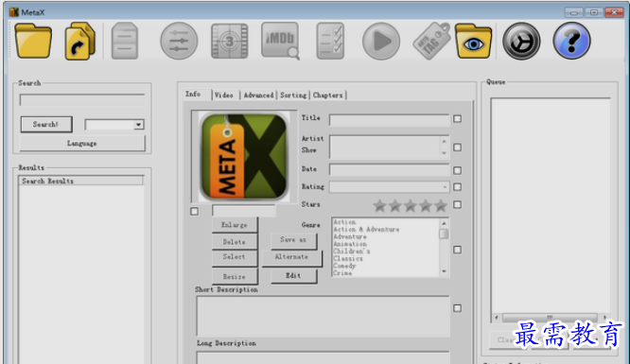Open preferences sliders icon
This screenshot has height=364, width=630.
pos(179,41)
